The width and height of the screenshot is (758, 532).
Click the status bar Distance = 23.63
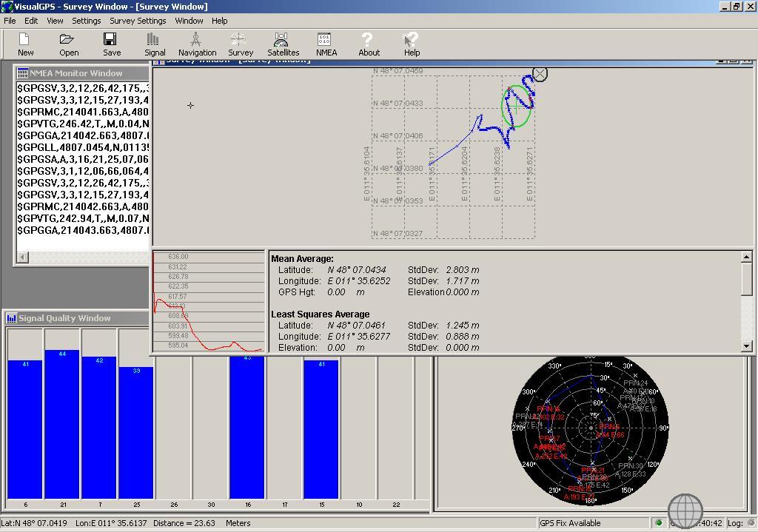click(184, 523)
